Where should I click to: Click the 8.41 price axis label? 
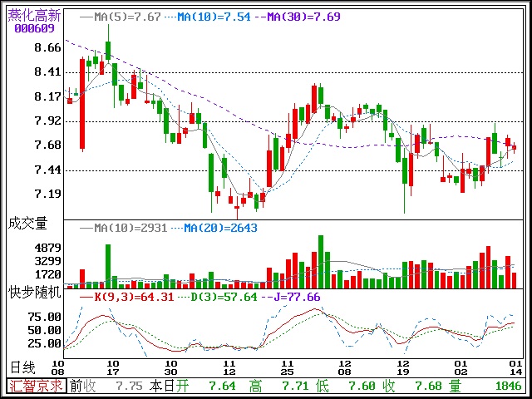47,72
